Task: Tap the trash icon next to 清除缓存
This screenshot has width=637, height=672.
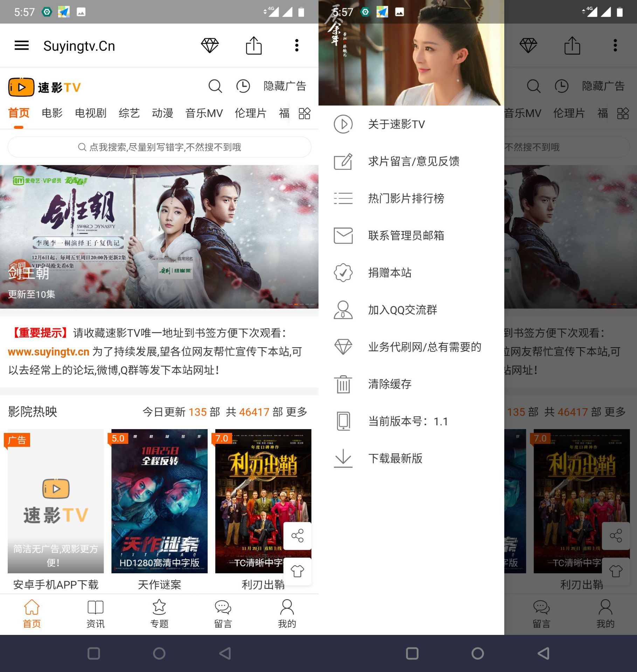Action: [343, 384]
